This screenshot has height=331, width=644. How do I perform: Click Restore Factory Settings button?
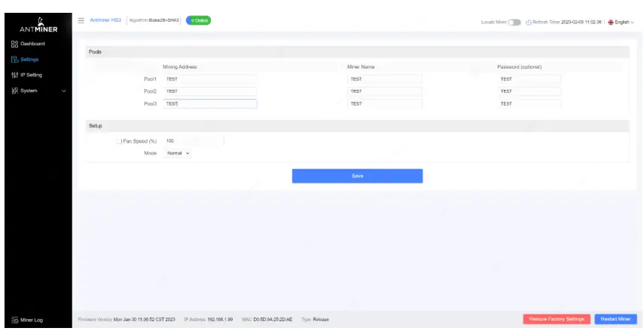click(557, 319)
